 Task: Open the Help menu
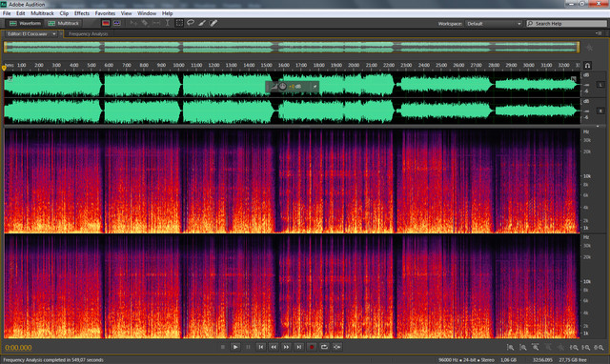[168, 13]
